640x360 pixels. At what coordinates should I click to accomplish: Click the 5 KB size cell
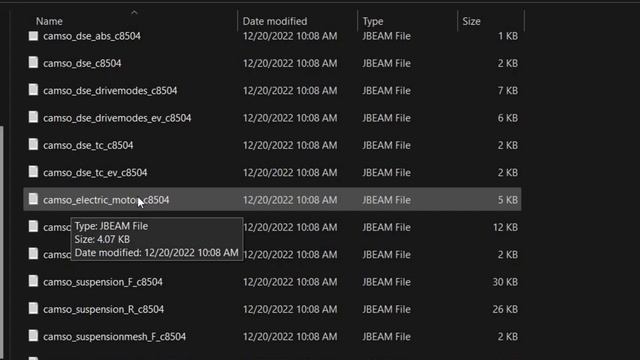click(x=507, y=200)
